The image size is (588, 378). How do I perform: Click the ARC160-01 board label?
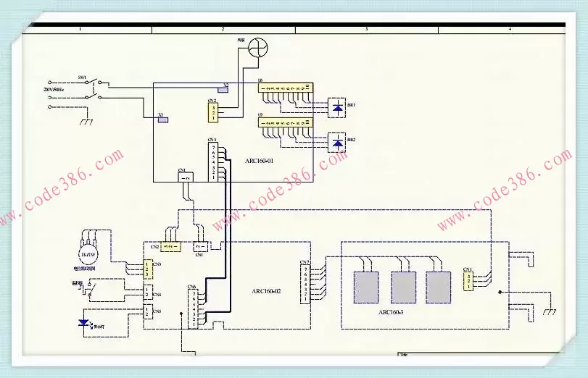pos(259,161)
